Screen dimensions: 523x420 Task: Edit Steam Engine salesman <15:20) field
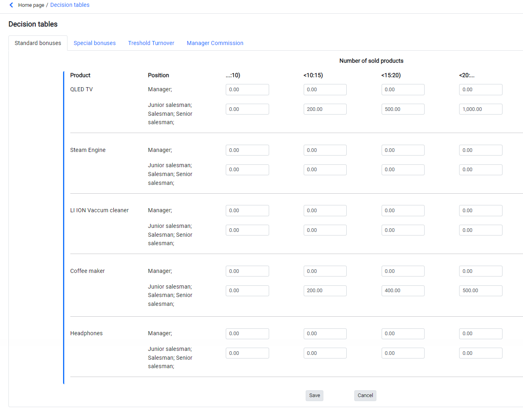403,170
